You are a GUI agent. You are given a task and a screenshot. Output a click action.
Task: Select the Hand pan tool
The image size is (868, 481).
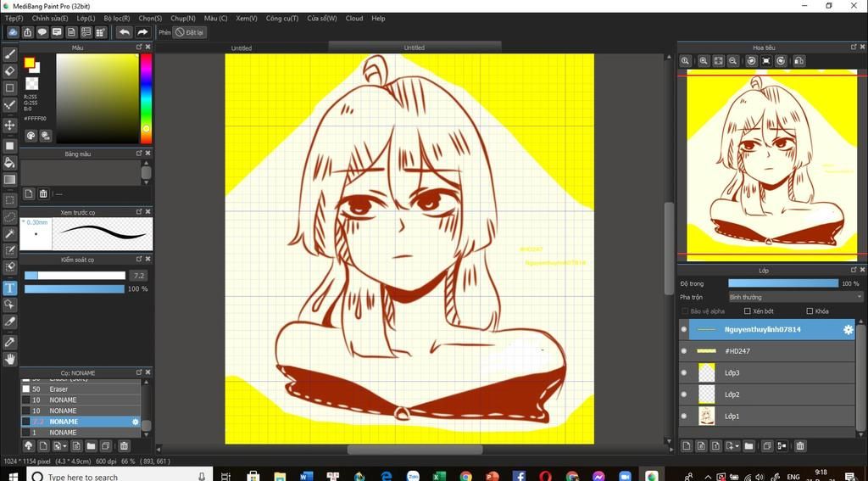[x=10, y=359]
